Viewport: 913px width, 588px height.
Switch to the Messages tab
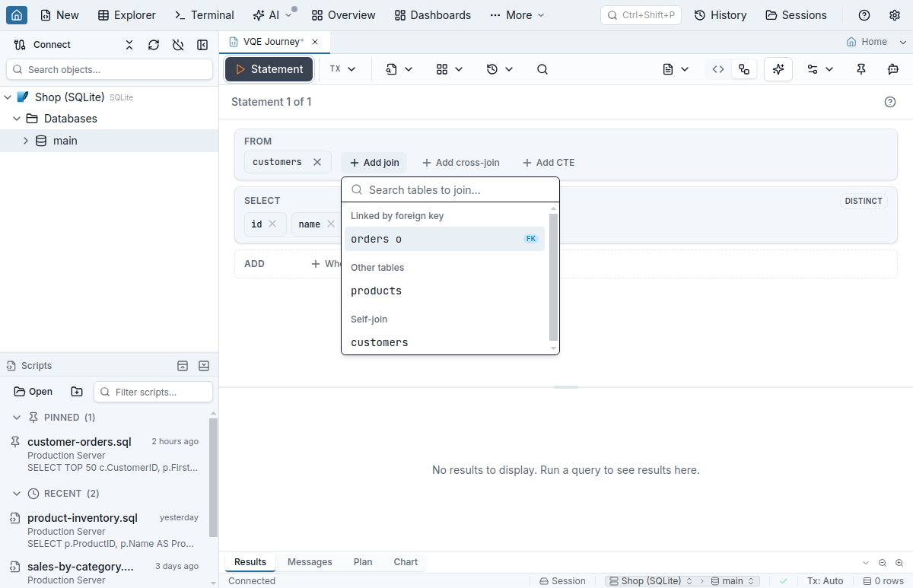(310, 562)
